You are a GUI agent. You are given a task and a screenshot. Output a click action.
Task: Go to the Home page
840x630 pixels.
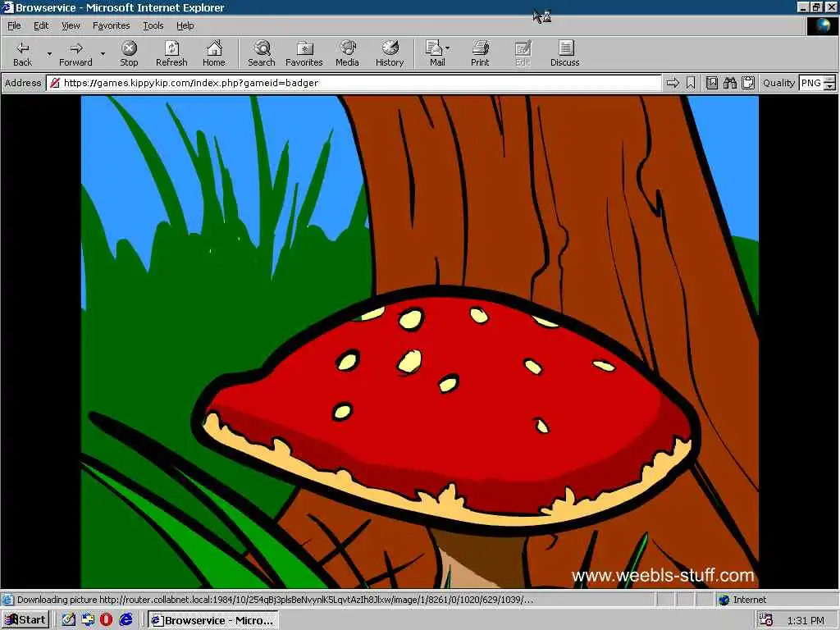pos(214,53)
